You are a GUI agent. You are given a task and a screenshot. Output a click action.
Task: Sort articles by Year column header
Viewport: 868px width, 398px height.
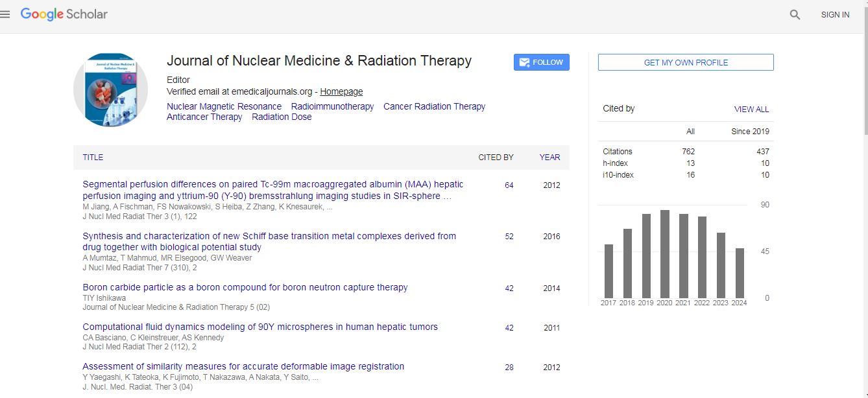[549, 158]
